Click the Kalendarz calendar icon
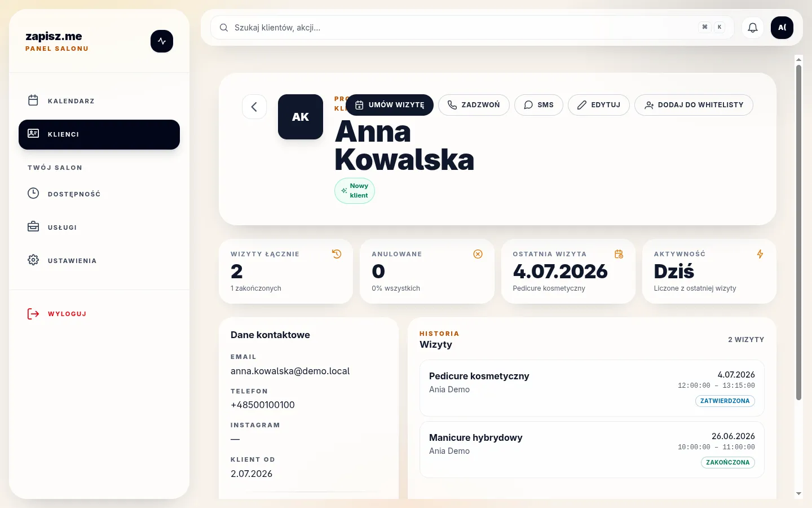This screenshot has width=812, height=508. tap(33, 100)
